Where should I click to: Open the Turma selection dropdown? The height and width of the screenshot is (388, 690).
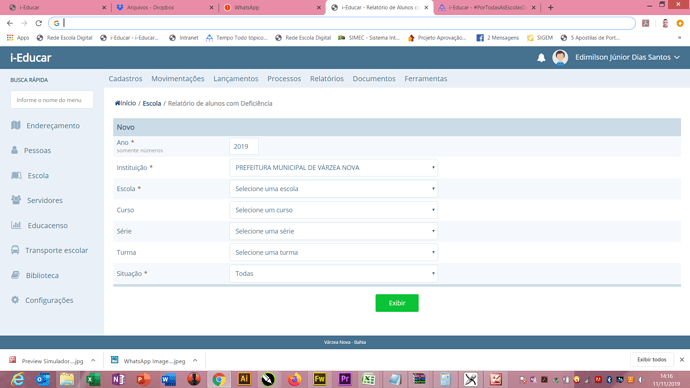[334, 252]
